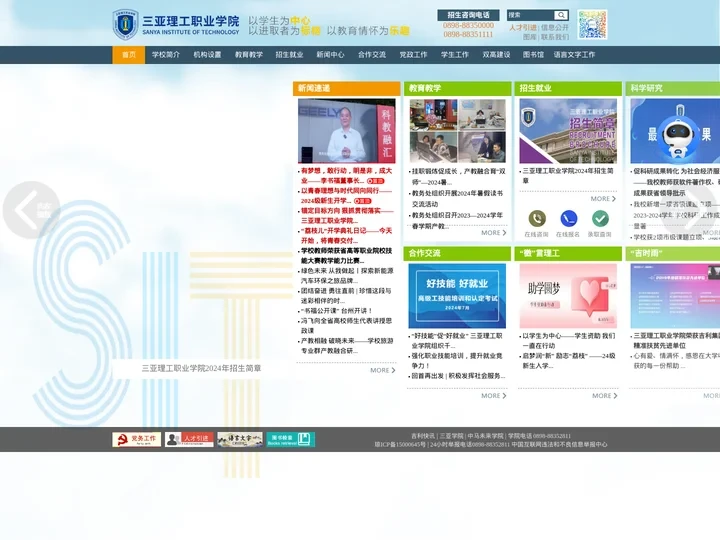
Task: Open article 强化职业技能培训，提升就业竞争力
Action: [457, 360]
